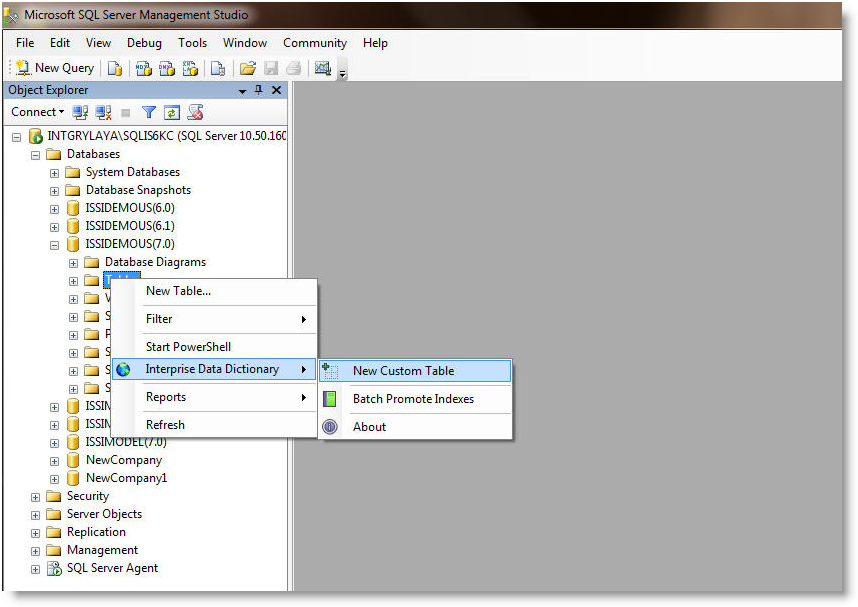
Task: Click the Activity Monitor toolbar icon
Action: point(322,68)
